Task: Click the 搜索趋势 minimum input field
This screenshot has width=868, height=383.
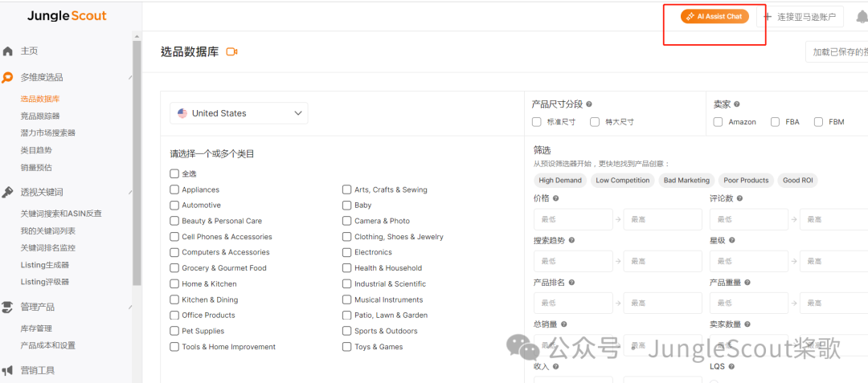Action: (x=574, y=262)
